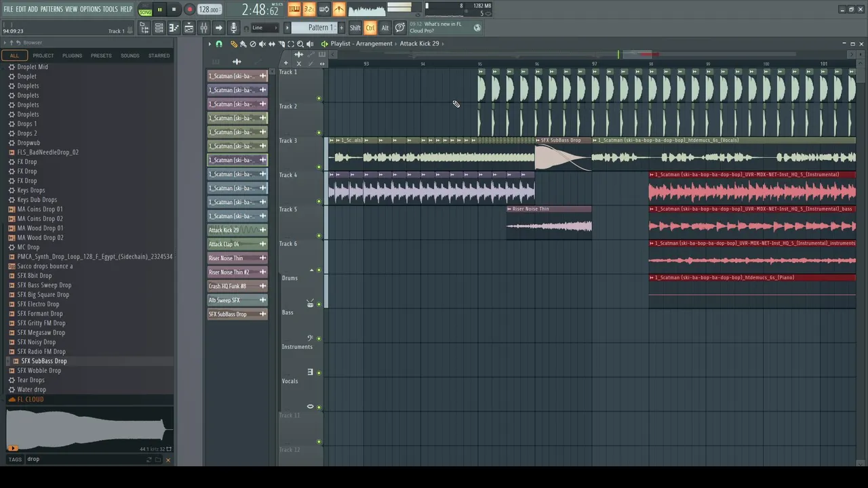868x488 pixels.
Task: Clear the browser tag search
Action: pos(167,460)
